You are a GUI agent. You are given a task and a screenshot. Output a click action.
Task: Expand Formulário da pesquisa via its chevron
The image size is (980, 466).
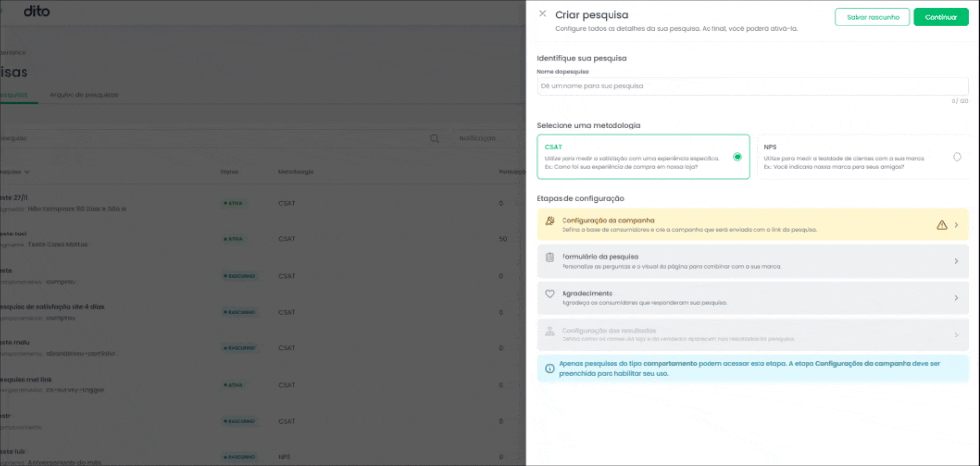[956, 261]
